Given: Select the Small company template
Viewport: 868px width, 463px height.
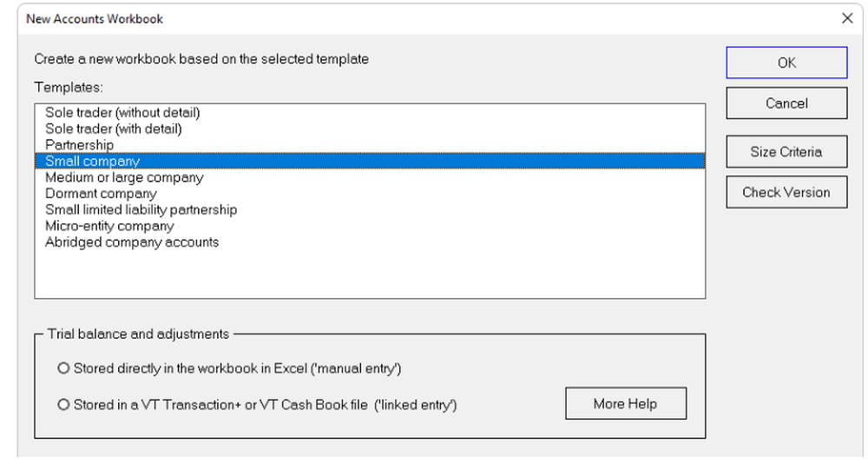Looking at the screenshot, I should [92, 161].
